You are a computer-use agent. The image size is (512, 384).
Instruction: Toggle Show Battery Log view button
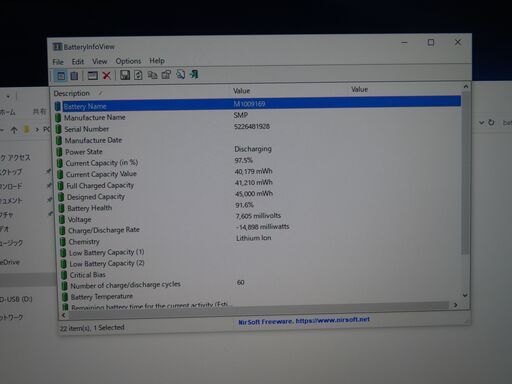74,76
